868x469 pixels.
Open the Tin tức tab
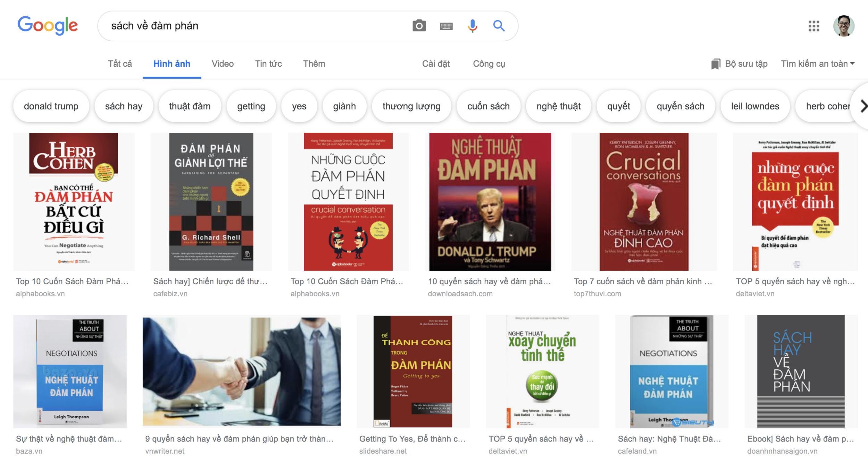point(268,64)
